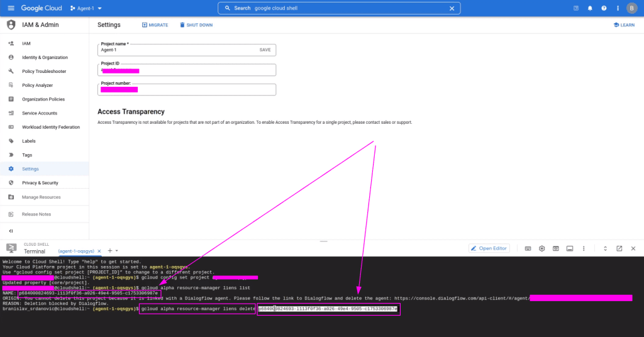This screenshot has height=337, width=644.
Task: Click the Google Cloud logo
Action: tap(42, 8)
